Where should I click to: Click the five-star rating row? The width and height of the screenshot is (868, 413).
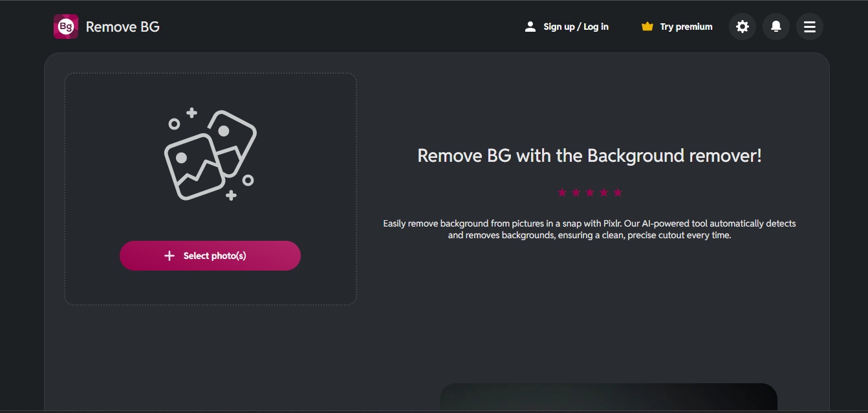590,192
